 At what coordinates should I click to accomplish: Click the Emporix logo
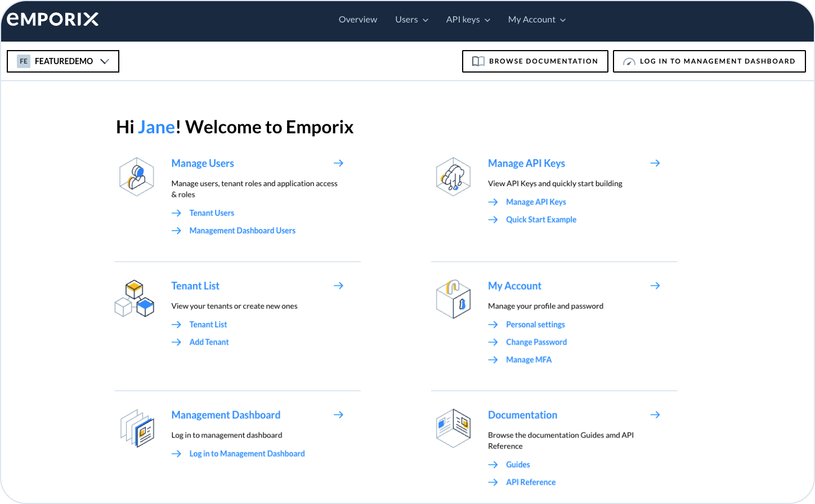[53, 20]
